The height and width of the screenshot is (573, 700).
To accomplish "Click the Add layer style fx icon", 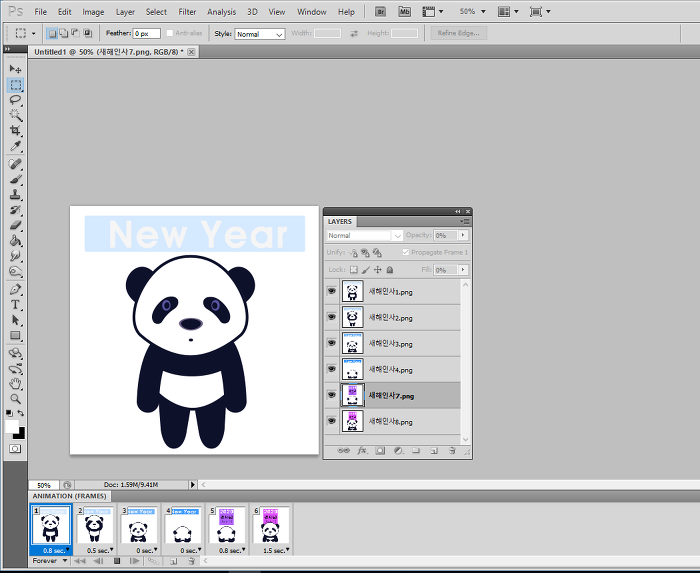I will [x=362, y=451].
